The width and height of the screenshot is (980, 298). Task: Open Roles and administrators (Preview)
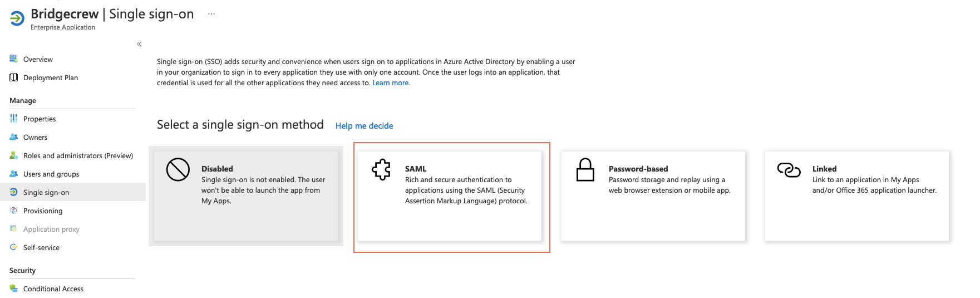point(78,156)
